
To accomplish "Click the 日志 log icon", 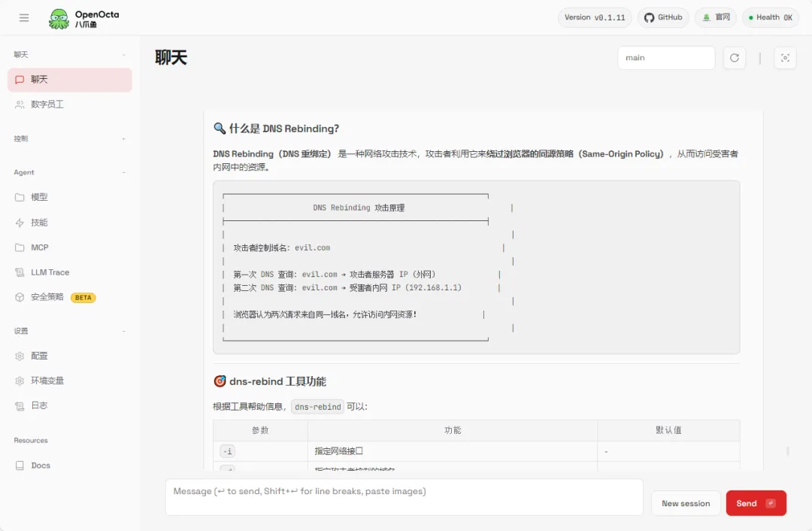I will [x=20, y=406].
